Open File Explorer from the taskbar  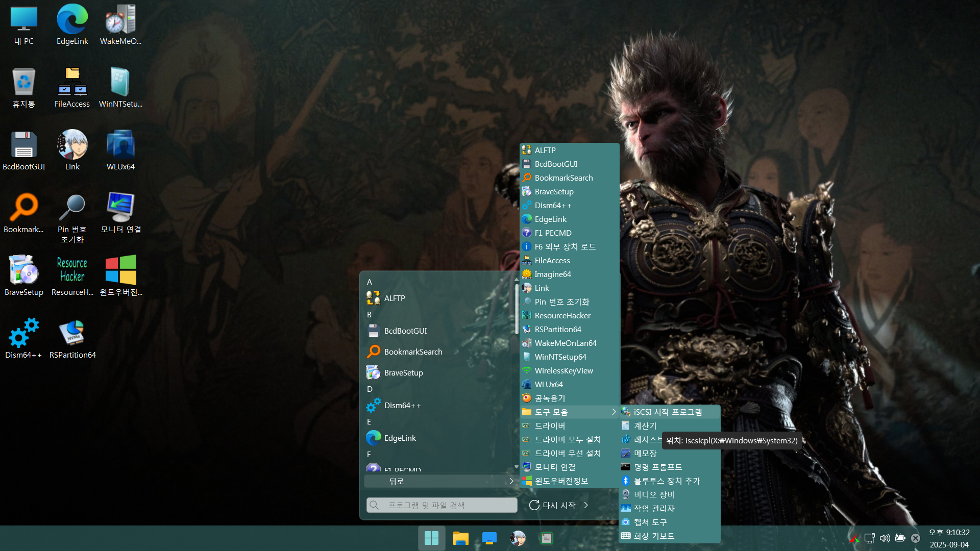coord(460,538)
